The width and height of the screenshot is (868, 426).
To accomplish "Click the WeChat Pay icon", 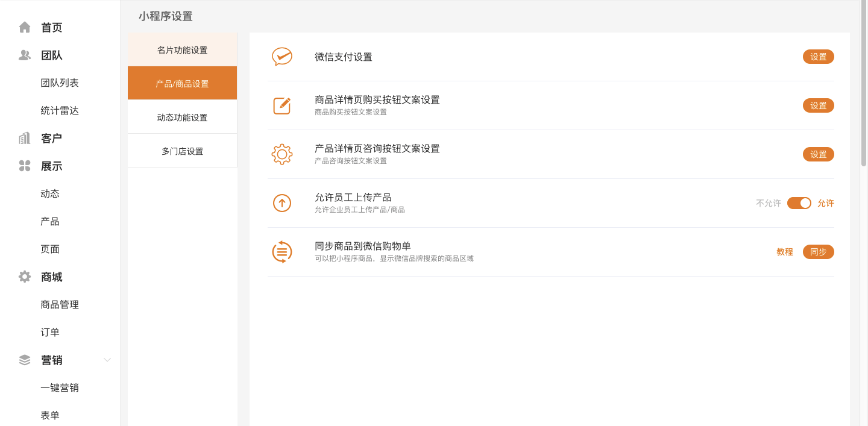I will click(x=281, y=57).
